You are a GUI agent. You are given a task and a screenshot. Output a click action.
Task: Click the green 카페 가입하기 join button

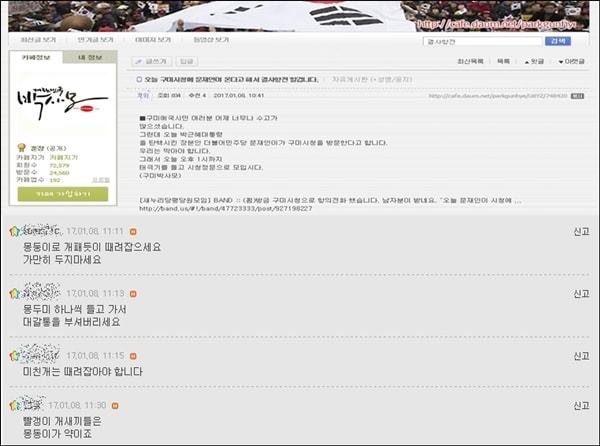(63, 194)
